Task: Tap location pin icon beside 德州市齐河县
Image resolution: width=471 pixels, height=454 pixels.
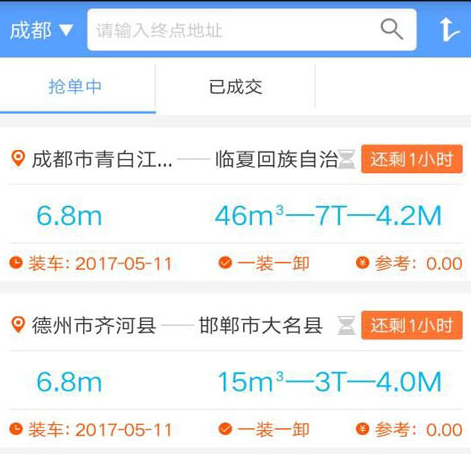Action: coord(18,325)
